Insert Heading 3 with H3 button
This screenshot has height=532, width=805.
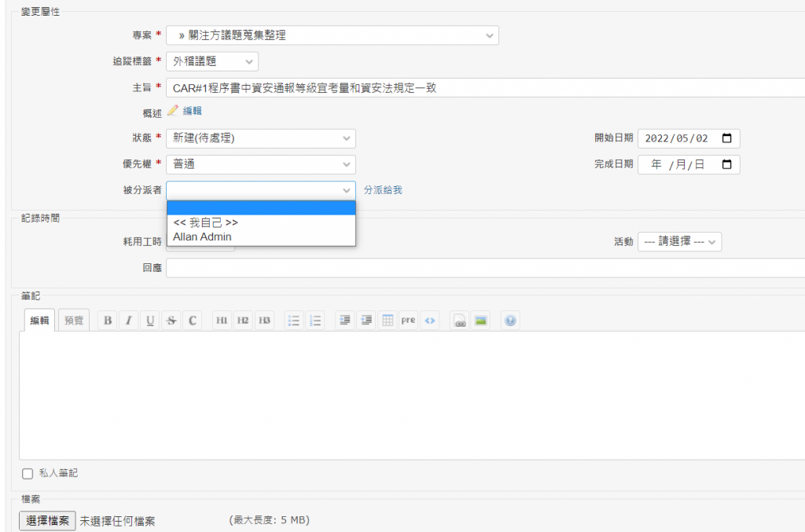click(x=264, y=320)
